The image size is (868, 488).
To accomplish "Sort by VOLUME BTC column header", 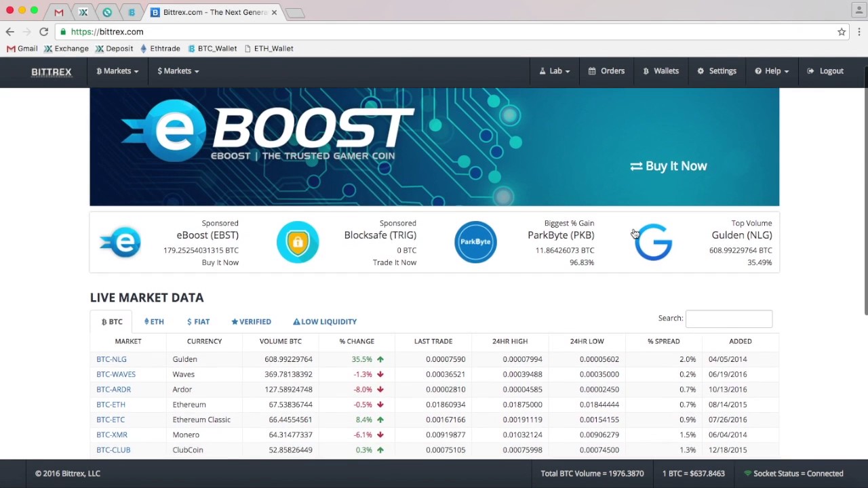I will tap(281, 342).
